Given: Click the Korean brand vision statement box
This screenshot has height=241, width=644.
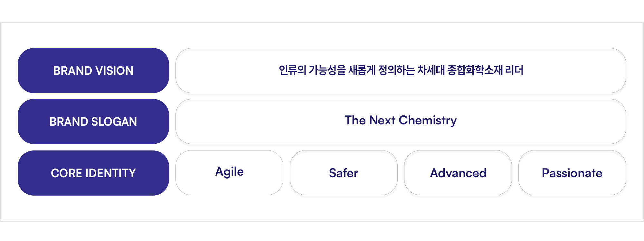Looking at the screenshot, I should coord(401,71).
